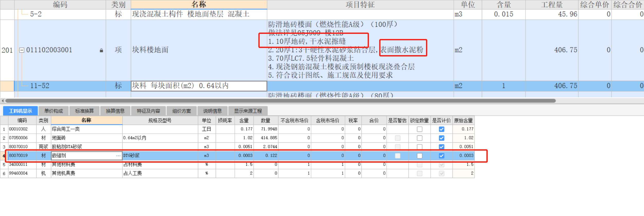The image size is (644, 216).
Task: Uncheck 是否计价 for 综合用工一类 row
Action: 441,129
